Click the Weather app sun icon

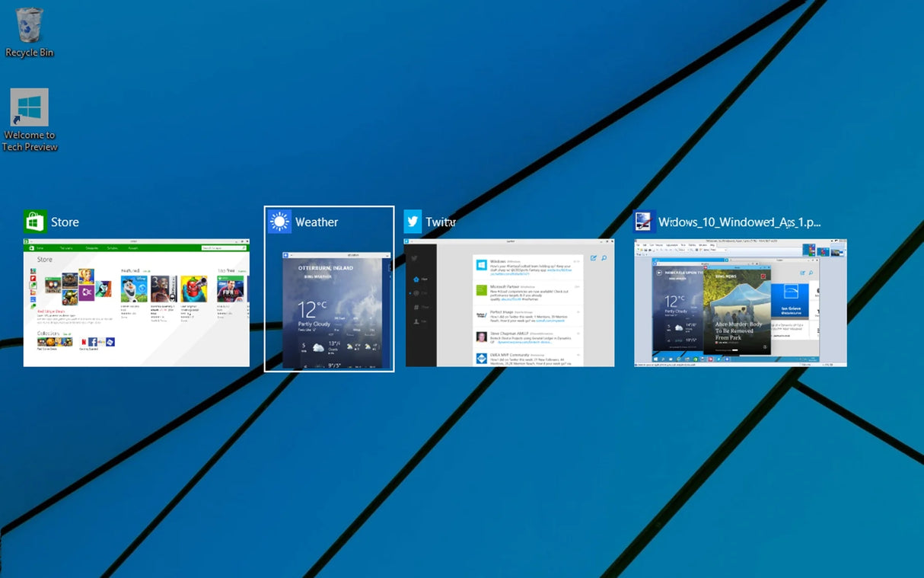[x=279, y=221]
